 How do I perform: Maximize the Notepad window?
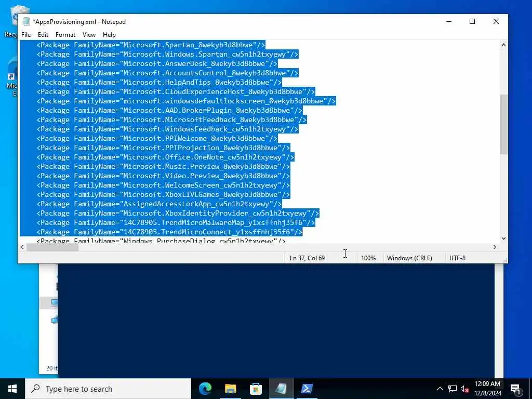pyautogui.click(x=472, y=21)
